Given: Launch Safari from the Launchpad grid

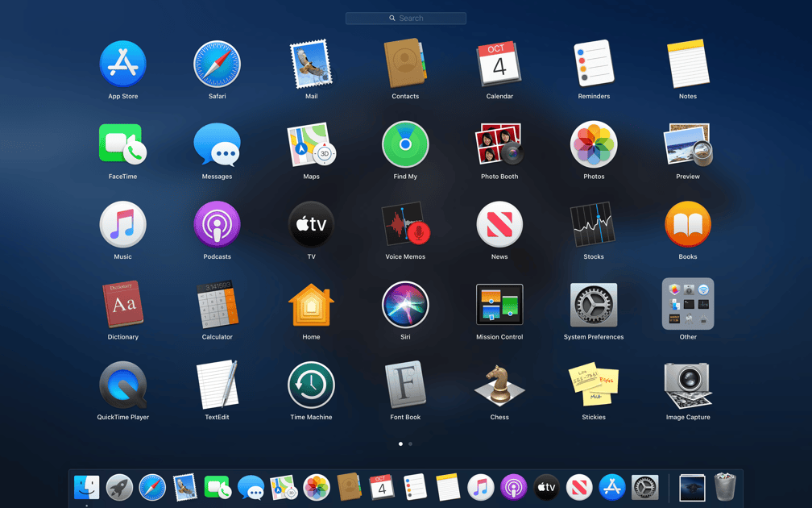Looking at the screenshot, I should tap(217, 64).
